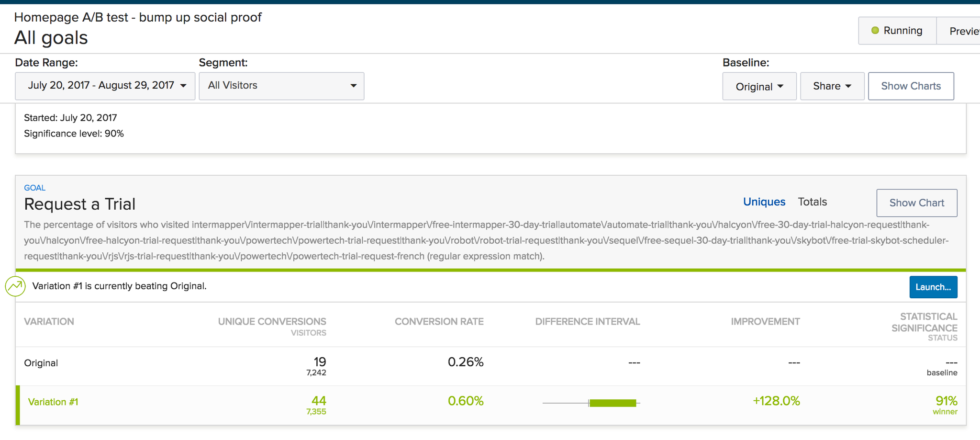Screen dimensions: 980x440
Task: Click the Difference Interval column header
Action: [588, 322]
